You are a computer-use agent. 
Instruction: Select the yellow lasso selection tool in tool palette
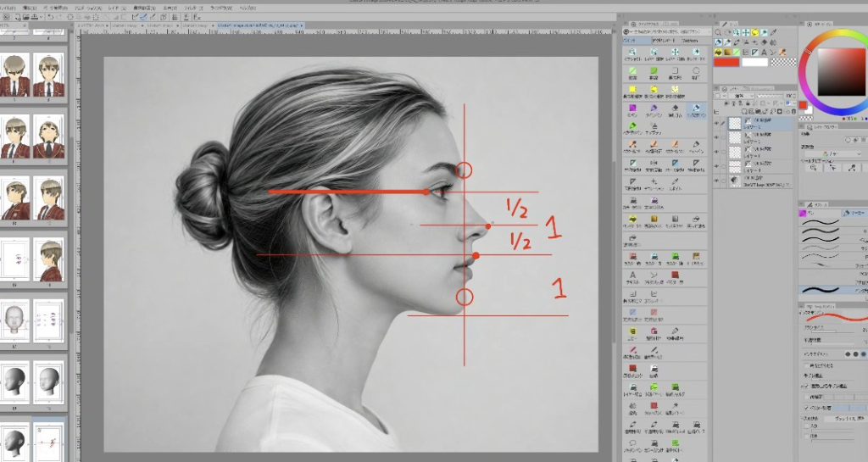(x=755, y=33)
